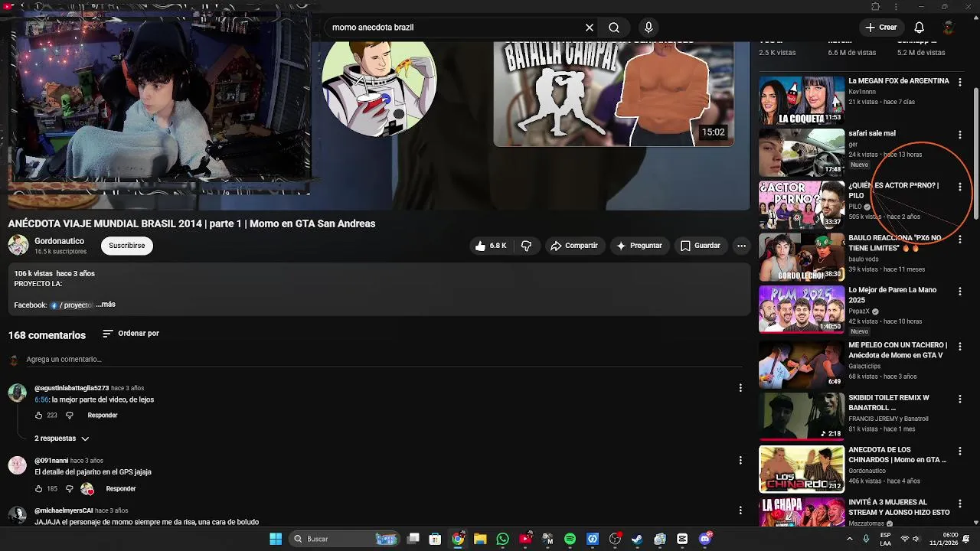Focus the Agrega un comentario field

(384, 360)
